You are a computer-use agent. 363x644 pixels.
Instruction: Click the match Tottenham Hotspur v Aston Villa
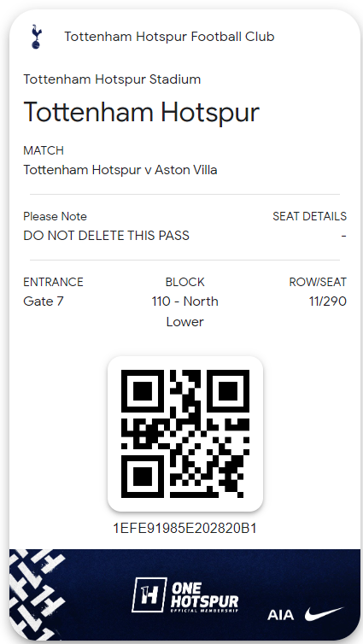[x=120, y=170]
